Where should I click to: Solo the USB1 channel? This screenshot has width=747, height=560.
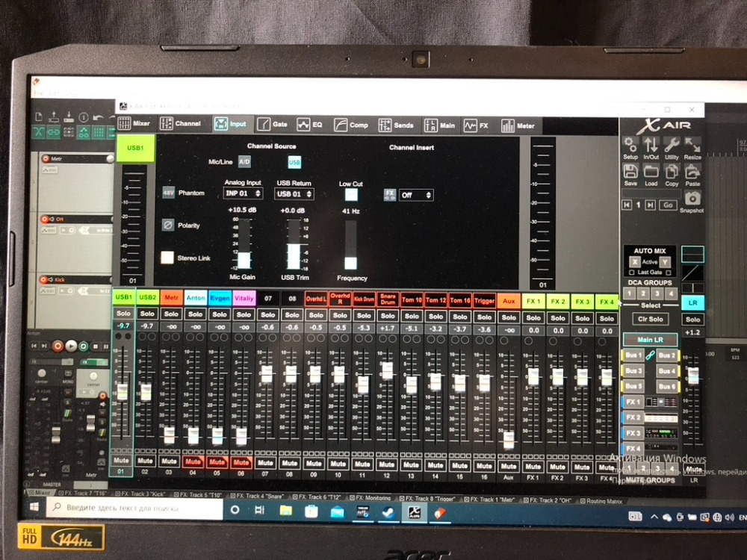pos(123,314)
